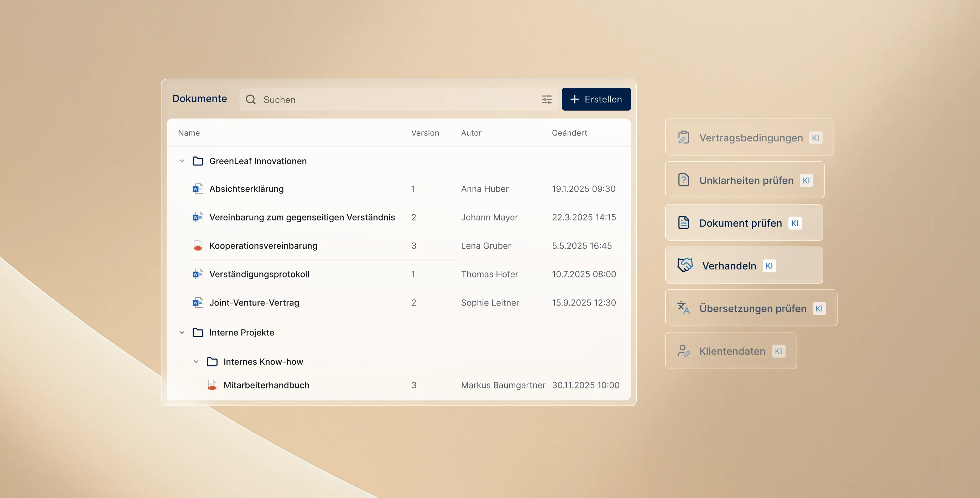The height and width of the screenshot is (498, 980).
Task: Sort by the Autor column header
Action: 471,133
